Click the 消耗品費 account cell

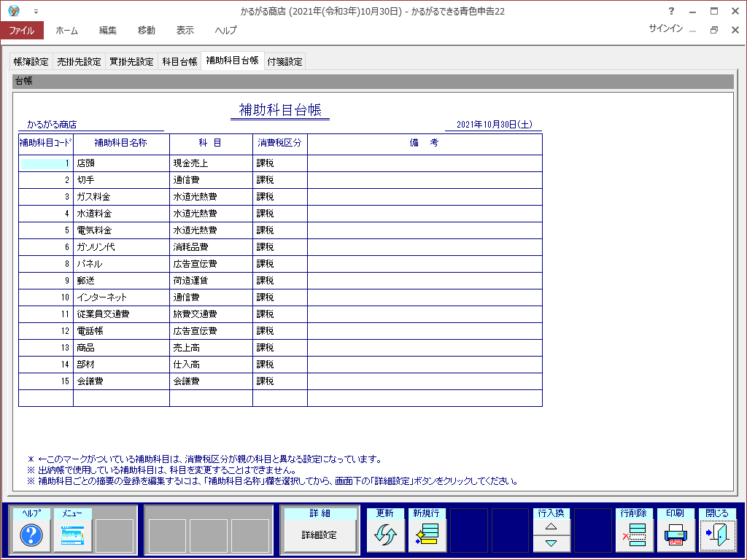pyautogui.click(x=211, y=247)
